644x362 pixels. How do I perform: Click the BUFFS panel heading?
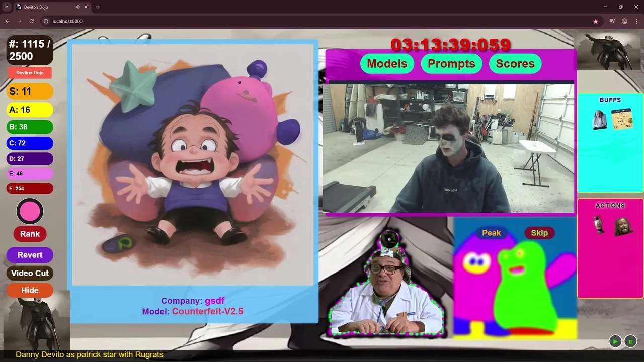click(610, 100)
